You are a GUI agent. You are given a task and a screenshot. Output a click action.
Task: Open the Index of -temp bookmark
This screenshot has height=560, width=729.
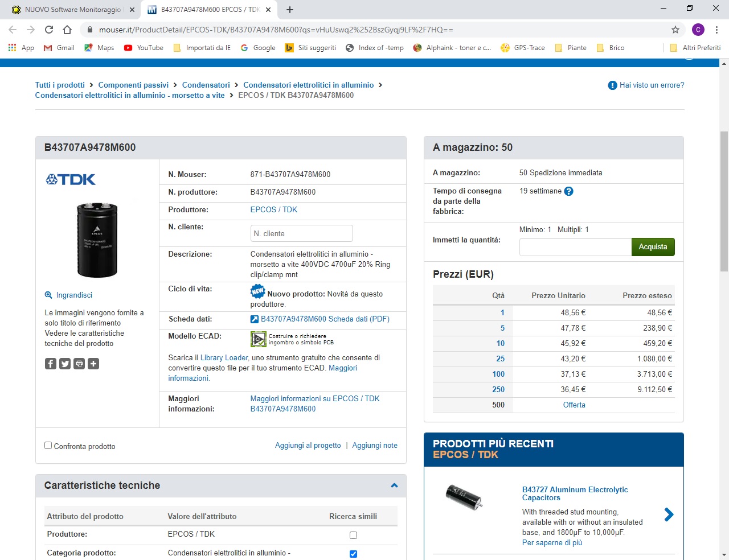(x=375, y=48)
